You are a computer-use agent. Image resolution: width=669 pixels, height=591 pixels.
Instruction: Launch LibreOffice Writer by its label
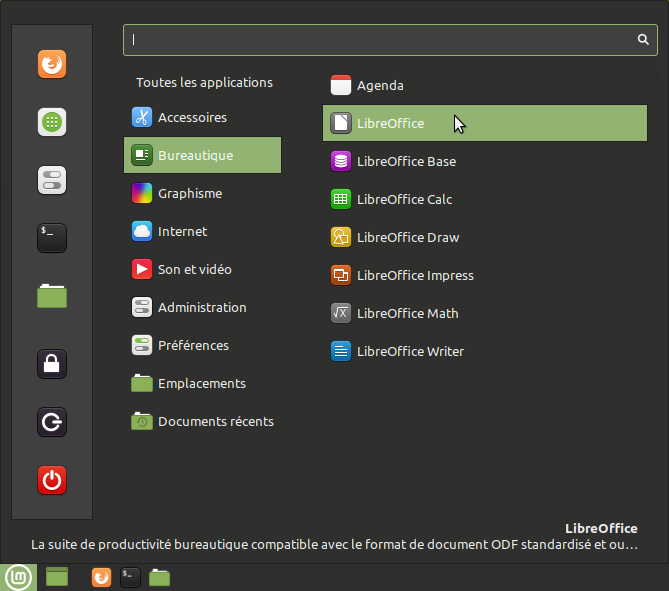[x=410, y=351]
